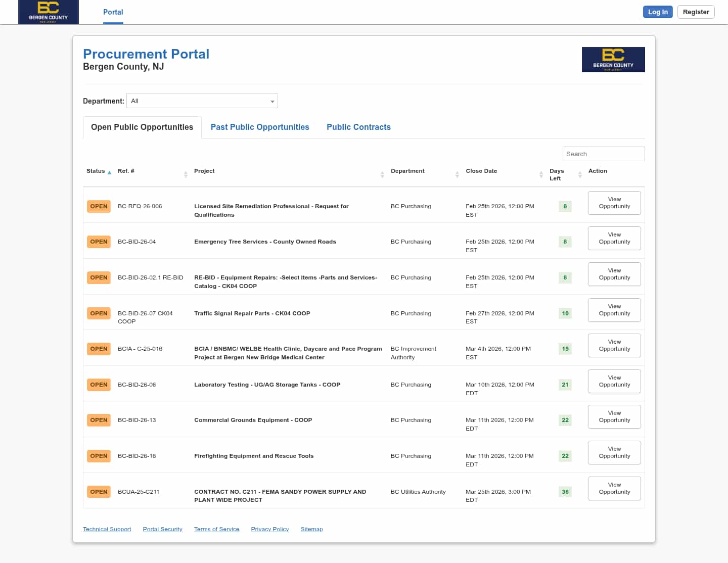Viewport: 728px width, 563px height.
Task: Sort by Close Date column arrows
Action: 541,174
